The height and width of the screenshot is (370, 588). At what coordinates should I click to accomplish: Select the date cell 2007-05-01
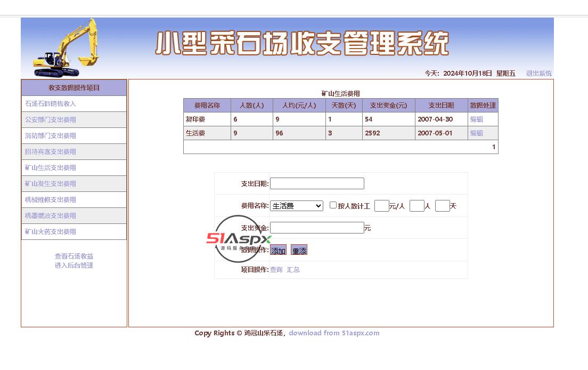[442, 133]
